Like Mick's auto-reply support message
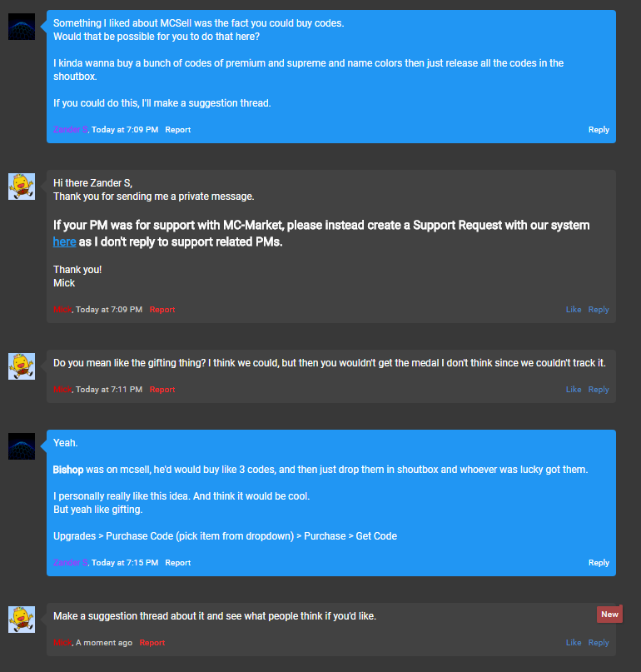641x672 pixels. pos(574,310)
